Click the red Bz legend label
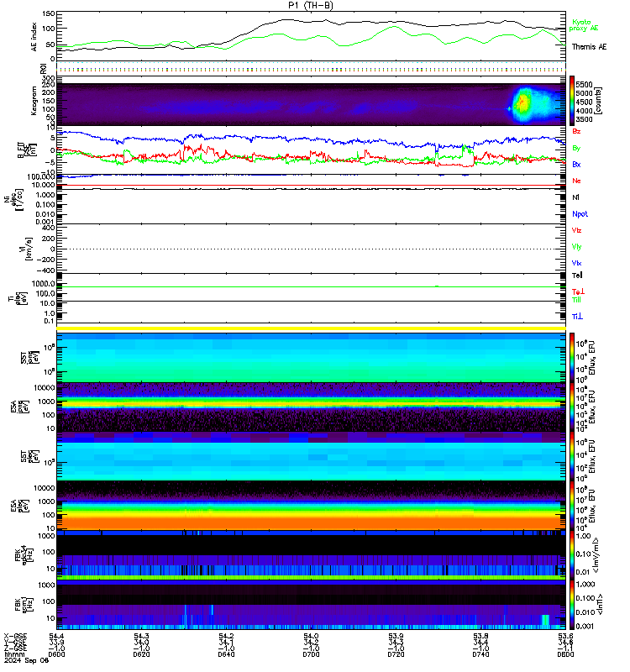 (576, 131)
